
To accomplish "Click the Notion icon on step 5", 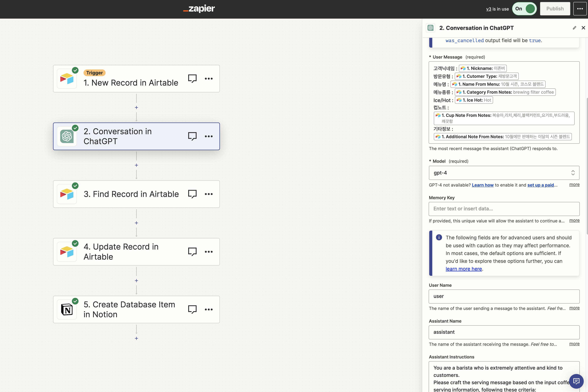I will pos(67,309).
